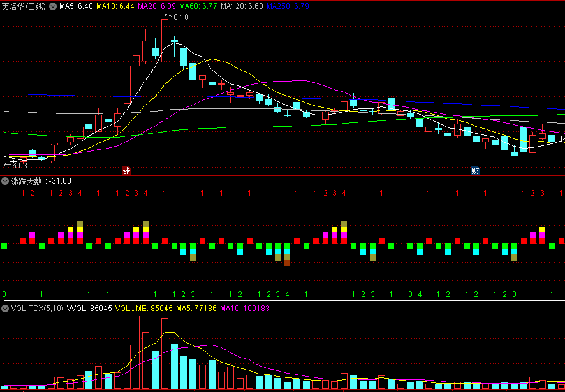The width and height of the screenshot is (565, 392).
Task: Click the dark red block in 涨跌天数 indicator
Action: pyautogui.click(x=287, y=263)
